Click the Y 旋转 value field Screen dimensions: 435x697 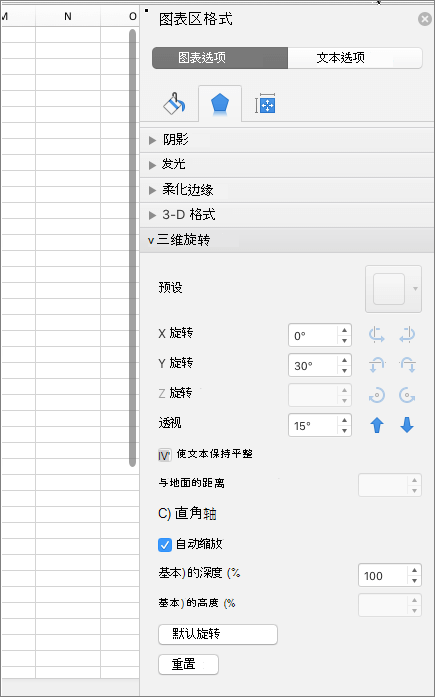pyautogui.click(x=313, y=365)
